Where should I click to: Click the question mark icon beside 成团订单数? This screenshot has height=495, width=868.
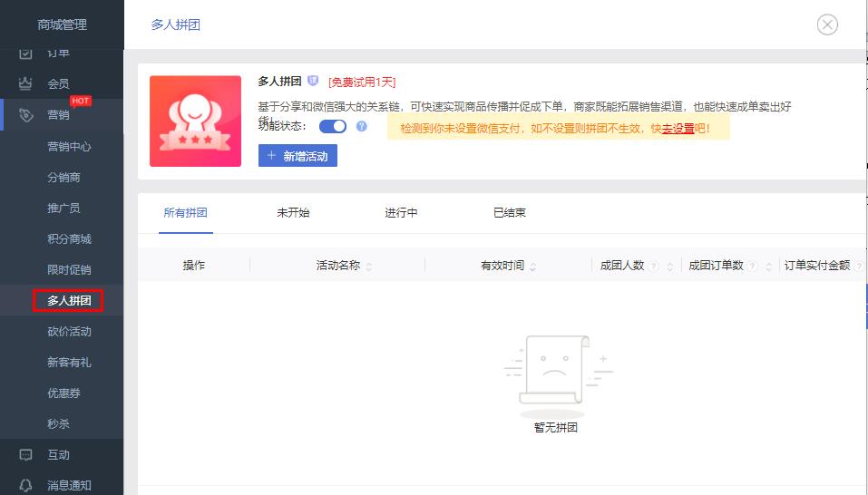[753, 266]
